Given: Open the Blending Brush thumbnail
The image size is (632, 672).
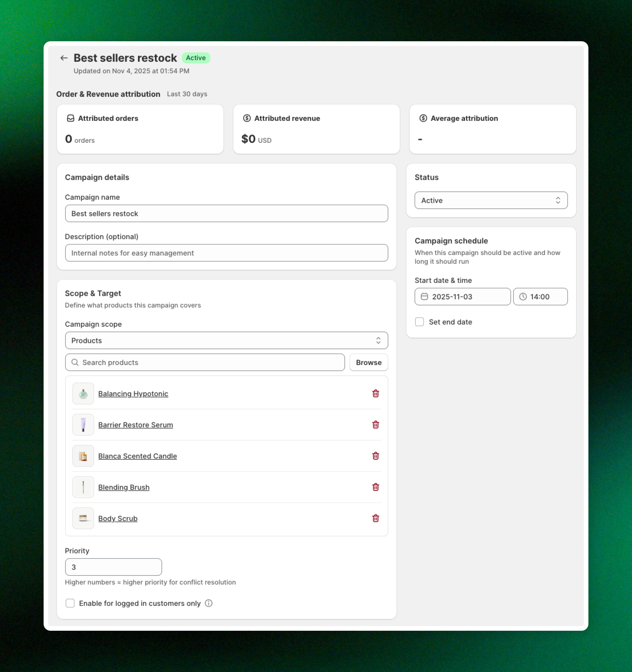Looking at the screenshot, I should (x=83, y=487).
